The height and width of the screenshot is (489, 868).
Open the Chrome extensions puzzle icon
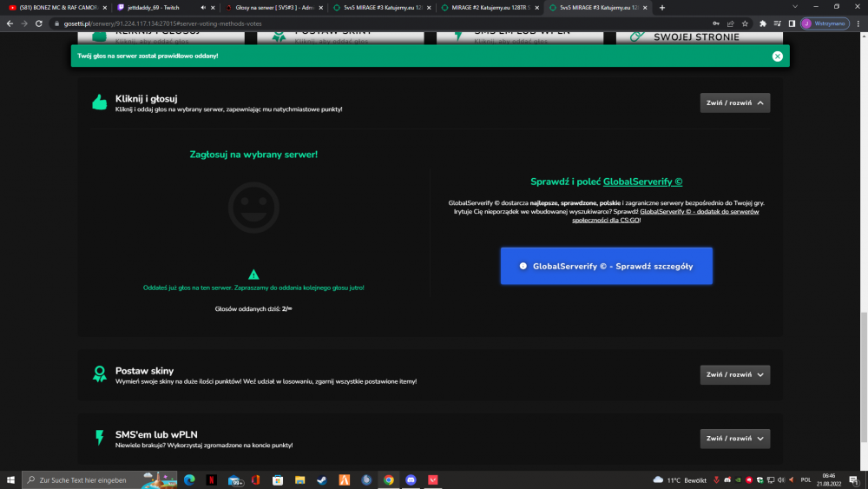tap(763, 23)
